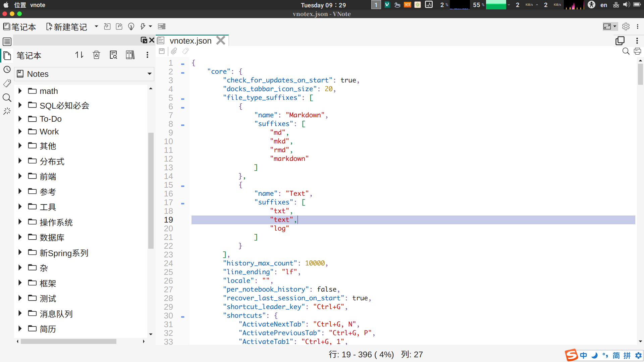The width and height of the screenshot is (644, 362).
Task: Select the 新Spring系列 folder
Action: pos(64,253)
